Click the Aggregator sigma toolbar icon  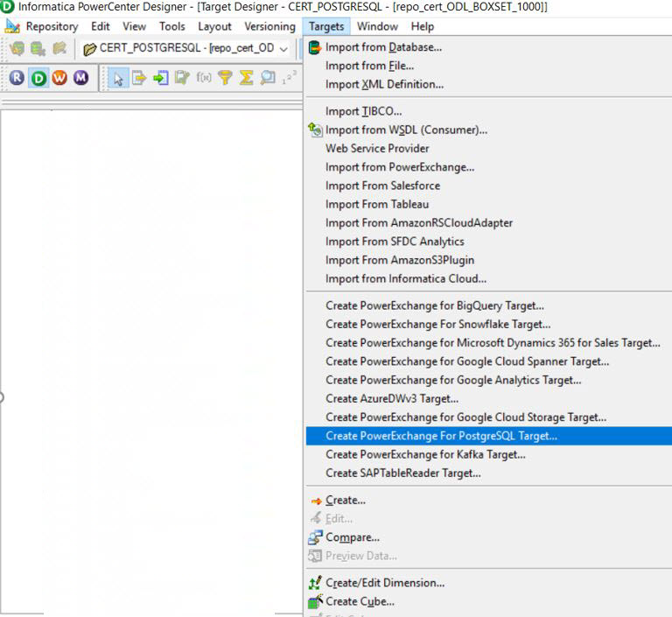pos(246,78)
